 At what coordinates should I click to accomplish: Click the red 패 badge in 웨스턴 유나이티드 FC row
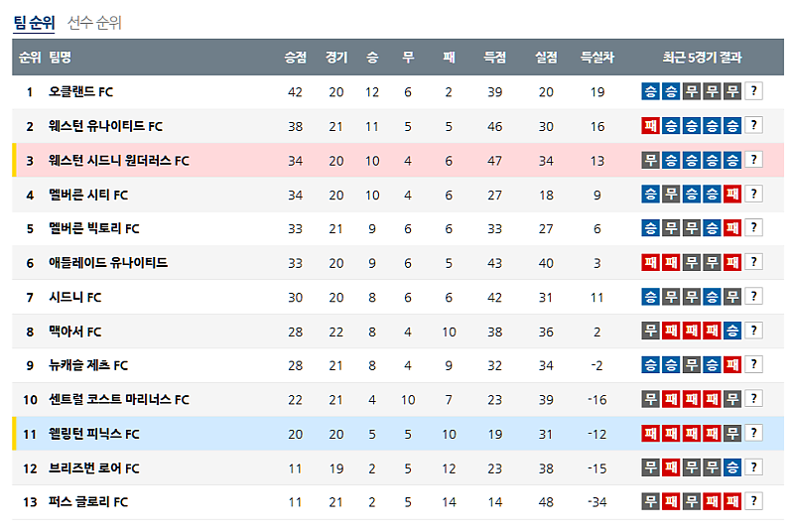pos(651,126)
